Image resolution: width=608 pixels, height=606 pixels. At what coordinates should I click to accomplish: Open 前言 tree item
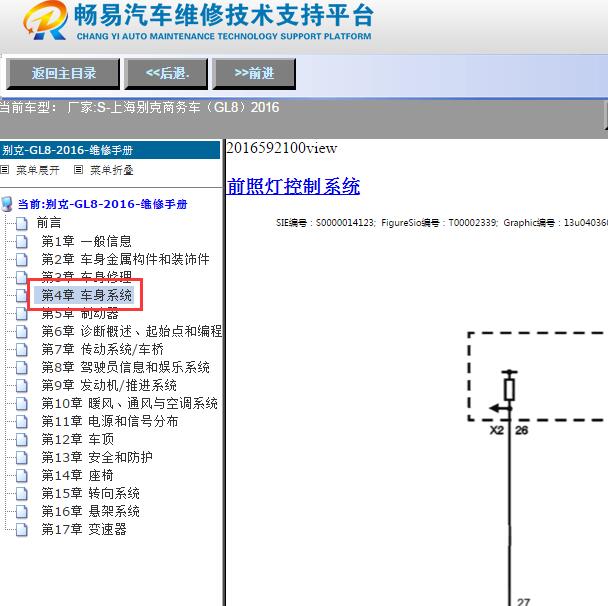tap(49, 223)
